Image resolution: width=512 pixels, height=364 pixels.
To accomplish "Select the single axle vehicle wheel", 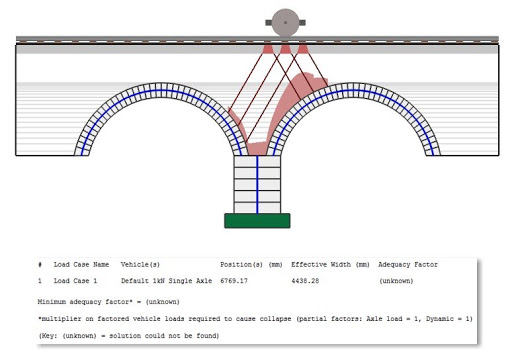I will point(285,22).
